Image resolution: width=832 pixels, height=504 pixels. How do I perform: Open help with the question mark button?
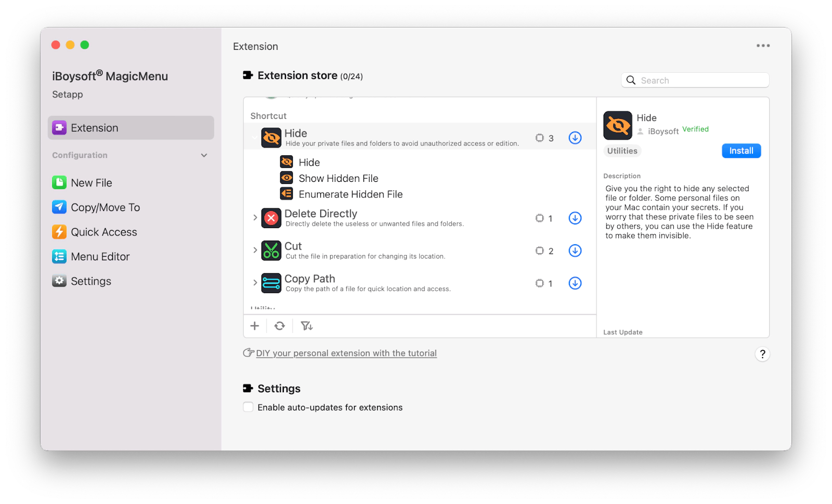(x=762, y=354)
